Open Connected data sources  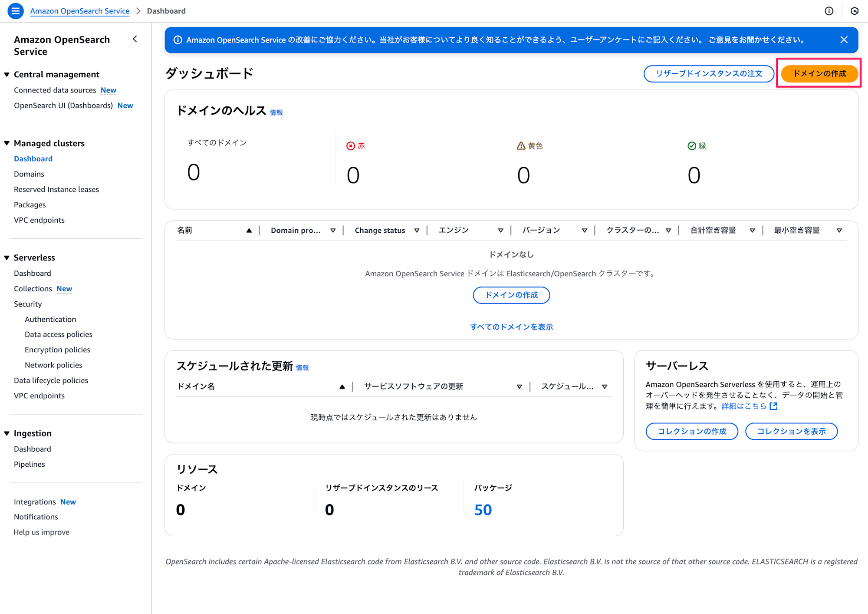55,90
